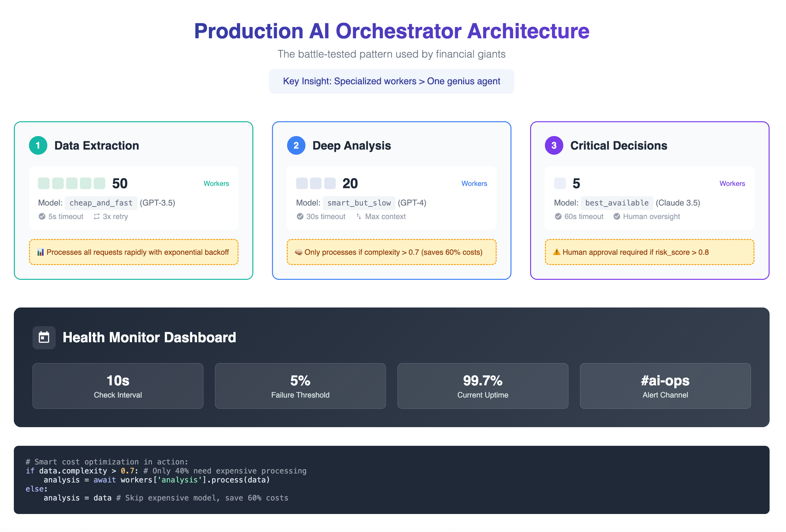This screenshot has height=532, width=786.
Task: Click the Workers label in Deep Analysis
Action: [x=475, y=184]
